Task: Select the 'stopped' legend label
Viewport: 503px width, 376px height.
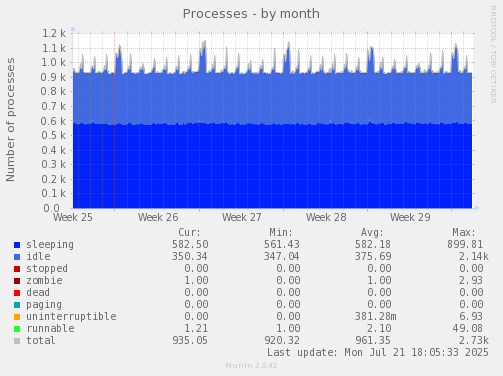Action: pos(47,269)
